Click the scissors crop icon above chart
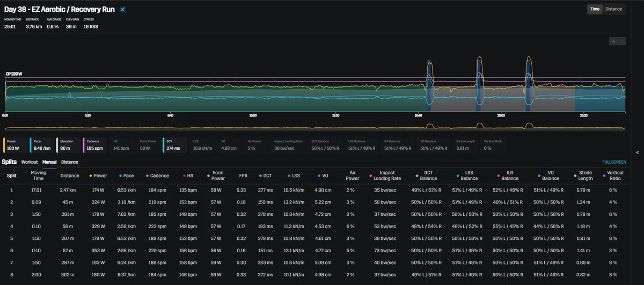Image resolution: width=644 pixels, height=285 pixels. [614, 41]
